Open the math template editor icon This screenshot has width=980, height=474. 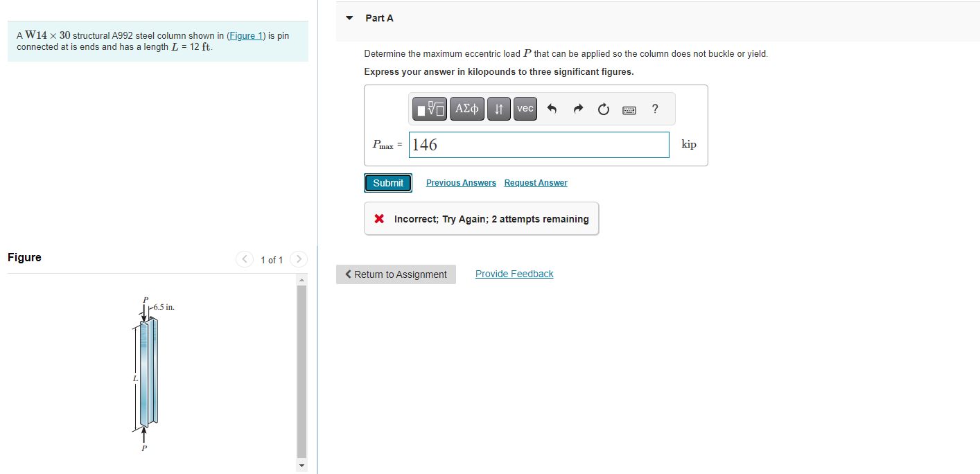429,108
